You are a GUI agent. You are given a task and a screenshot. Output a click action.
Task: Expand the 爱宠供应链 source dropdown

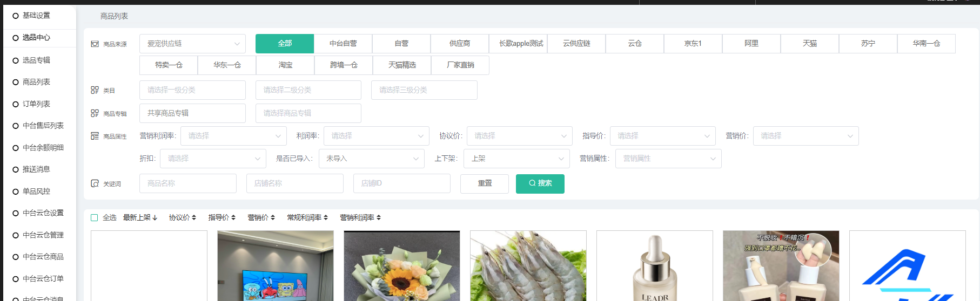tap(192, 44)
